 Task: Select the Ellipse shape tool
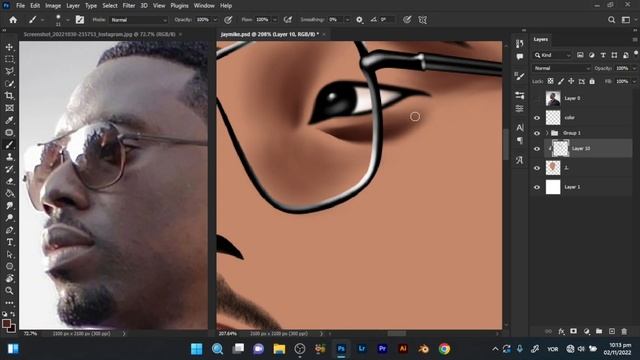(x=9, y=267)
